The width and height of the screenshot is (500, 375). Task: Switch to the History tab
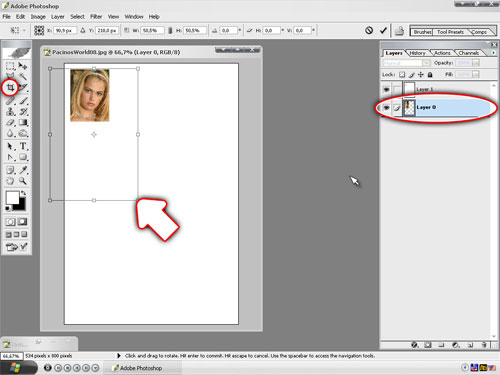[417, 53]
